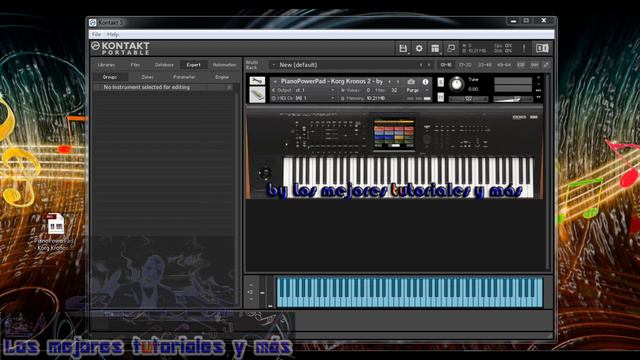The height and width of the screenshot is (360, 640).
Task: Toggle the KSP rack page button
Action: point(521,64)
